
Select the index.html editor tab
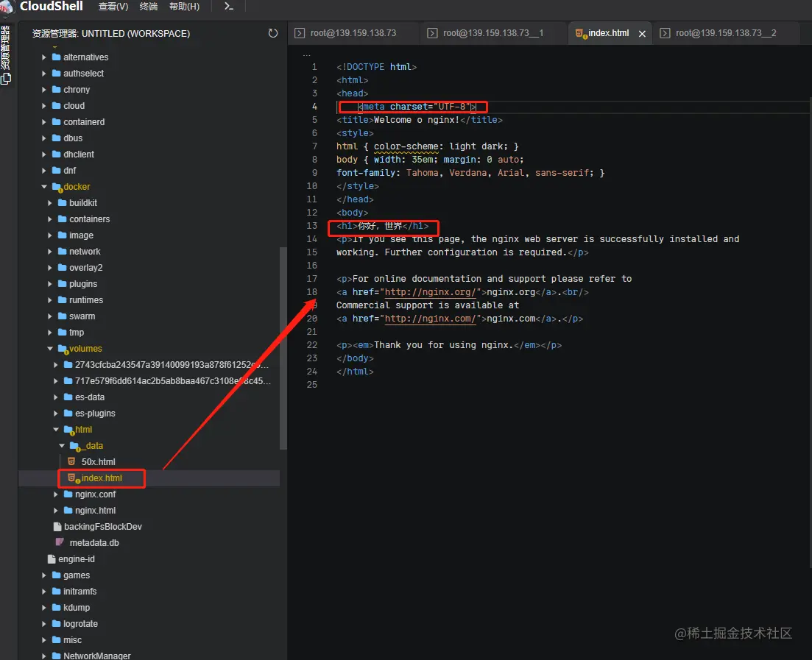(x=609, y=33)
